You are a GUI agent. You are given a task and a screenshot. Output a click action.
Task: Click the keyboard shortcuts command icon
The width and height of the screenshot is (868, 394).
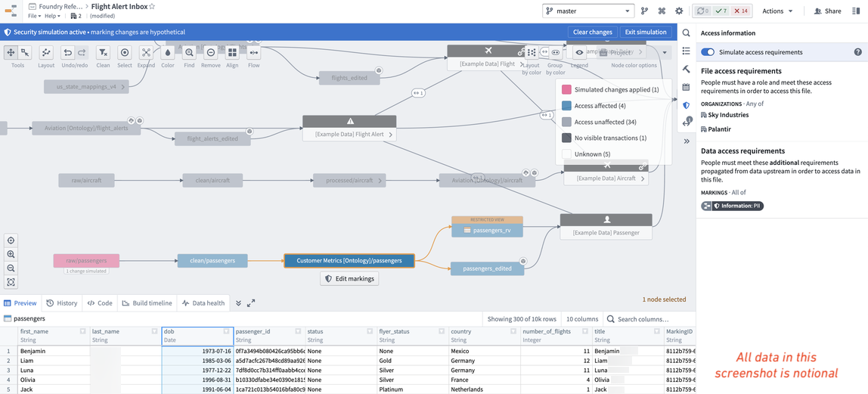pos(662,11)
